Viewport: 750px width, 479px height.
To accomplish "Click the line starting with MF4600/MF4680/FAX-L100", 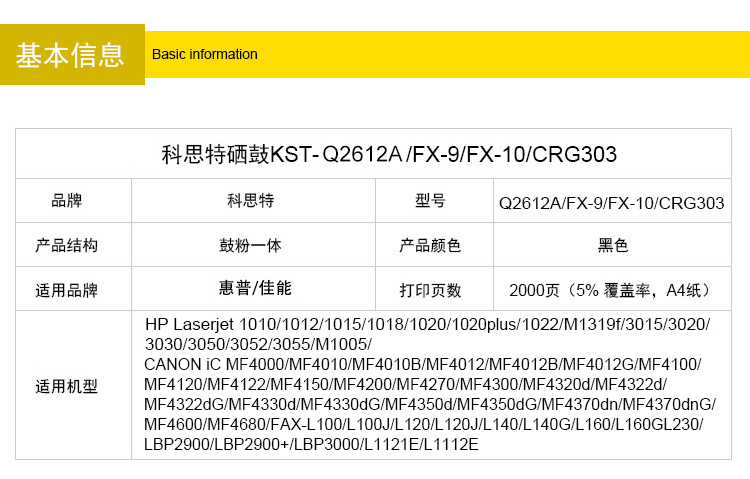I will 423,424.
